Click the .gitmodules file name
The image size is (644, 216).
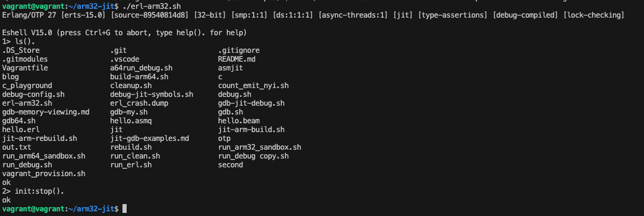(x=25, y=59)
